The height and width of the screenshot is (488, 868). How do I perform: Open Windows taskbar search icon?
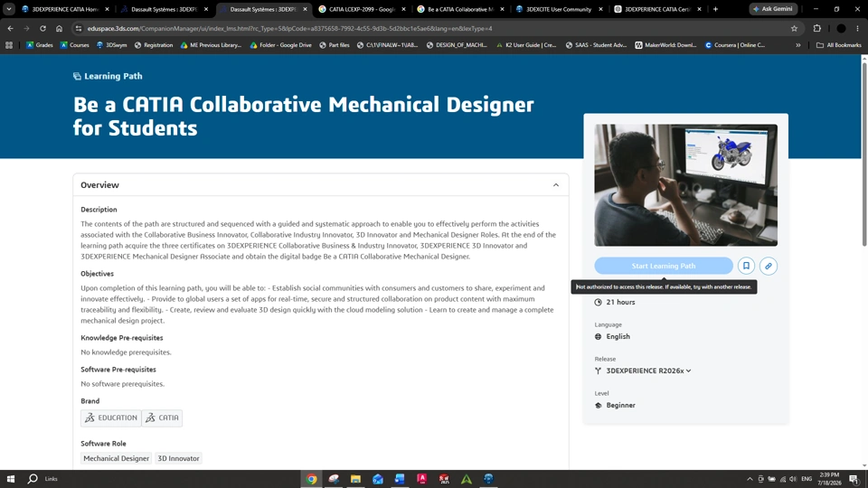pyautogui.click(x=33, y=479)
